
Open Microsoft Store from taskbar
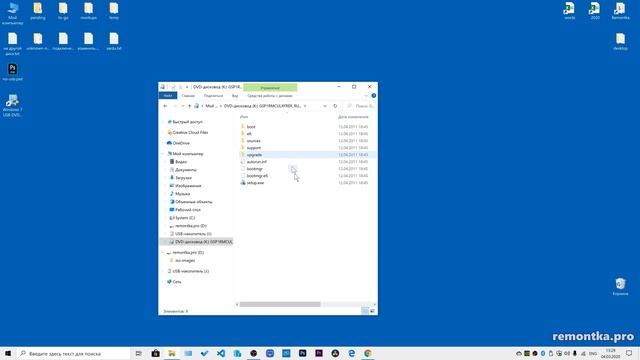156,353
